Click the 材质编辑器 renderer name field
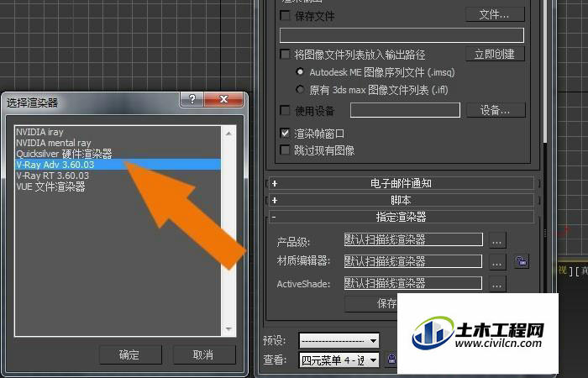The height and width of the screenshot is (378, 588). (413, 261)
